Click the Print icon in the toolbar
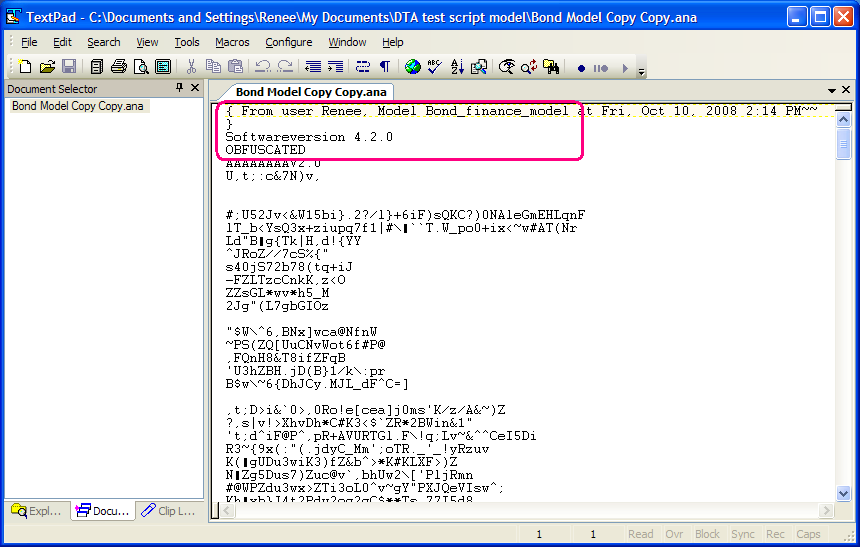860x547 pixels. click(118, 67)
